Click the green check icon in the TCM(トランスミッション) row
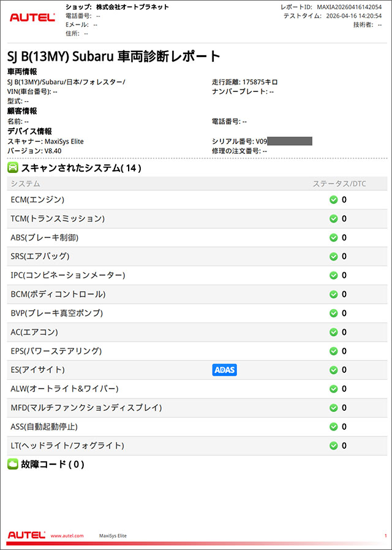392x550 pixels. pos(333,219)
